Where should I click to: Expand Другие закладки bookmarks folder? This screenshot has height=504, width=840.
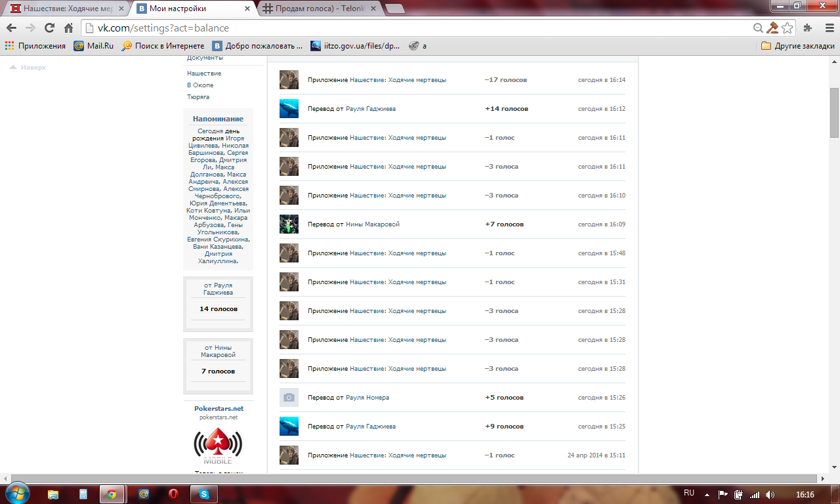pyautogui.click(x=797, y=46)
